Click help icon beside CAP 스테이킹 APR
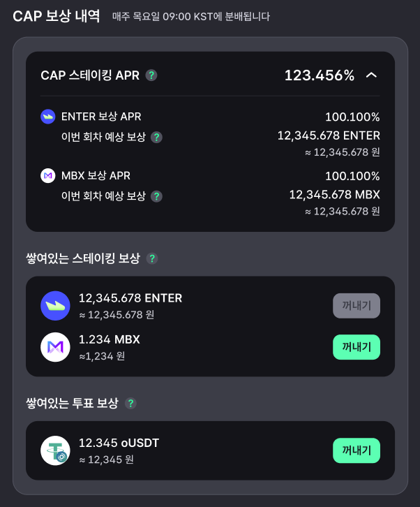This screenshot has height=507, width=420. click(x=151, y=75)
